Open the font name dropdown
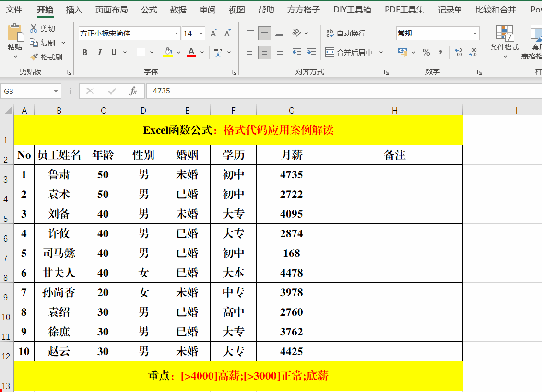 tap(177, 33)
